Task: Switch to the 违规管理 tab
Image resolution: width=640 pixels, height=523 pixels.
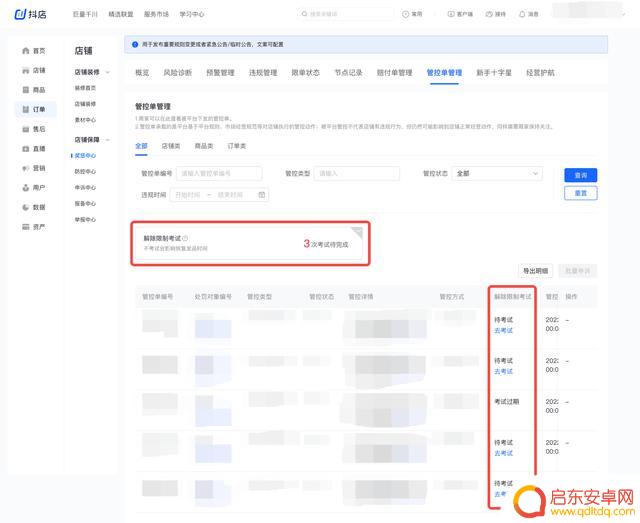Action: coord(263,73)
